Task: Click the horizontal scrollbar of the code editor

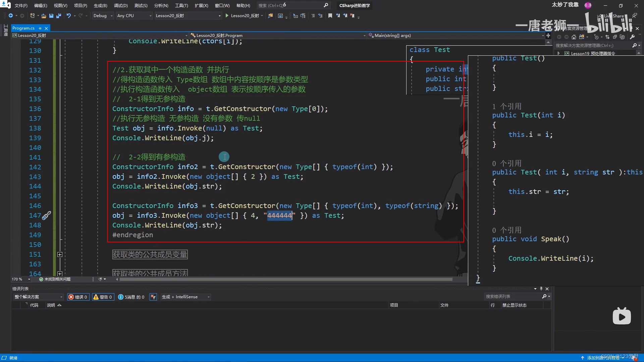Action: (286, 279)
